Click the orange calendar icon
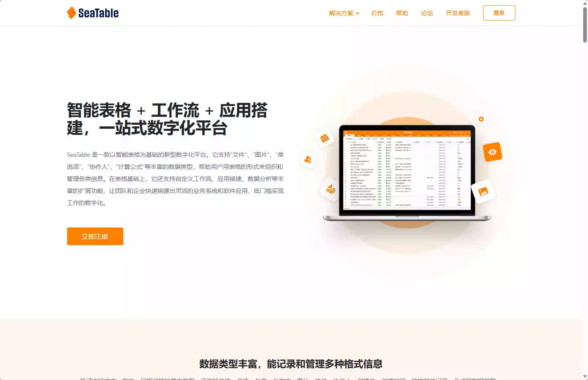 point(325,138)
